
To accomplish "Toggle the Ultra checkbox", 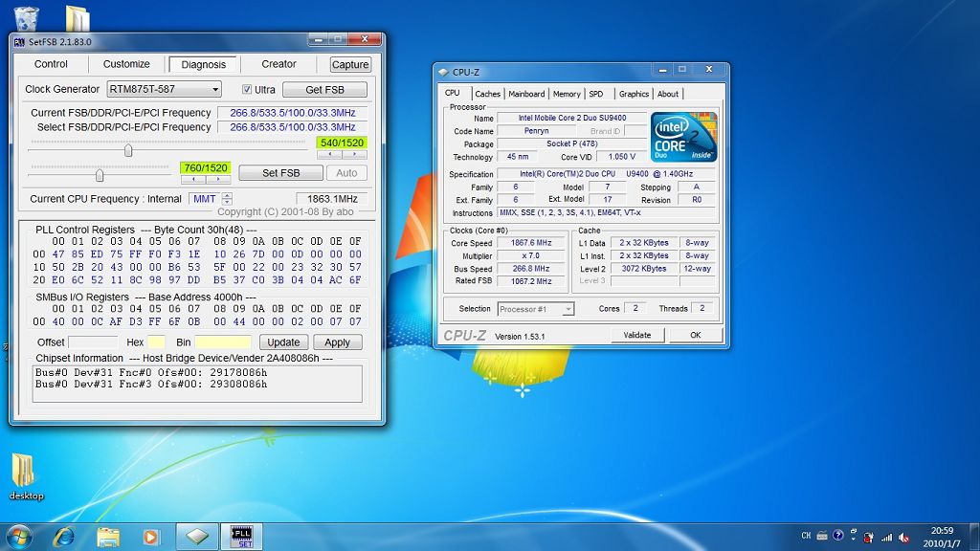I will (x=247, y=89).
